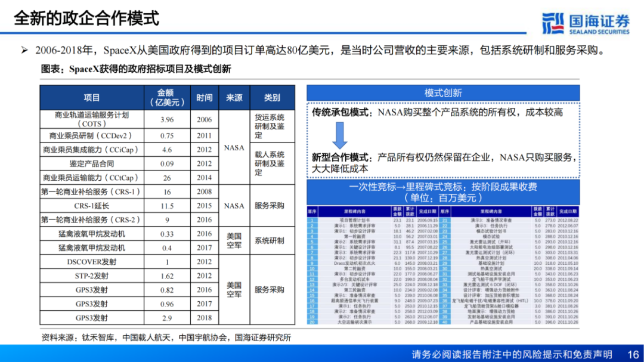Viewport: 644px width, 362px height.
Task: Click the NASA cell beside the CRS rows
Action: point(234,206)
